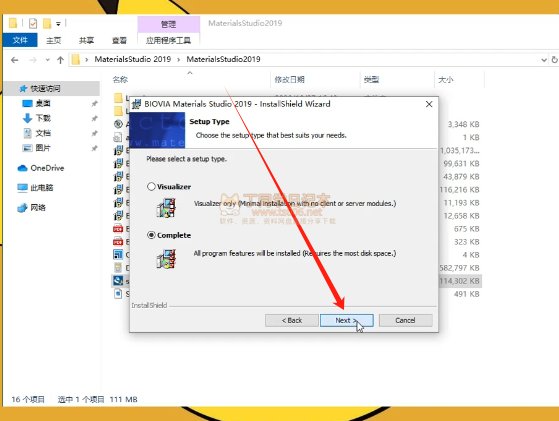
Task: Select 快速访问 in navigation pane
Action: coord(52,88)
